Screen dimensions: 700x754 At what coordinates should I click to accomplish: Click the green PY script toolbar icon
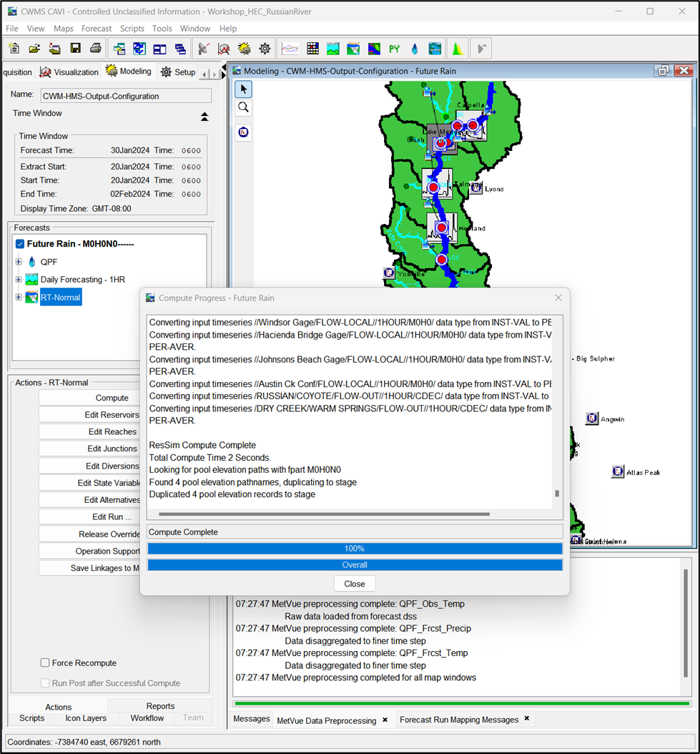(x=394, y=49)
